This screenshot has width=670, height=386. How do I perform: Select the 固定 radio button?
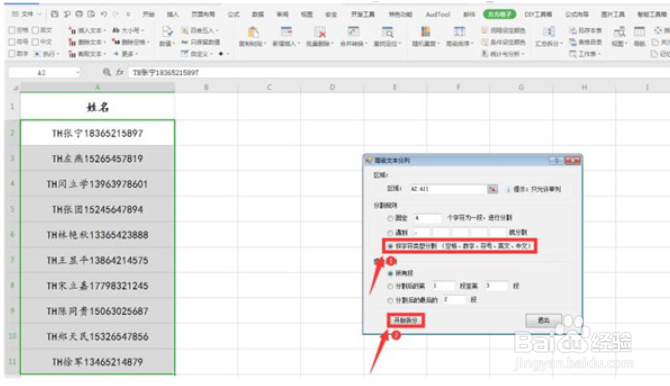390,218
